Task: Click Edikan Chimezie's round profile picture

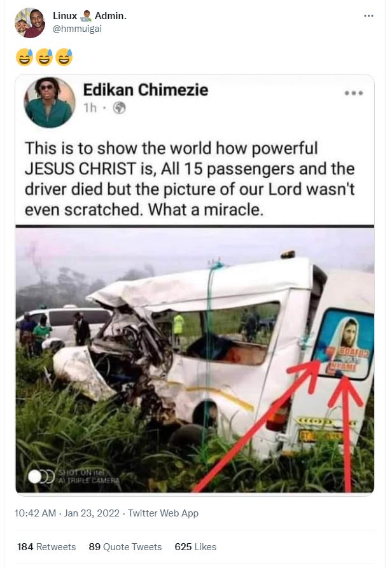Action: [50, 102]
